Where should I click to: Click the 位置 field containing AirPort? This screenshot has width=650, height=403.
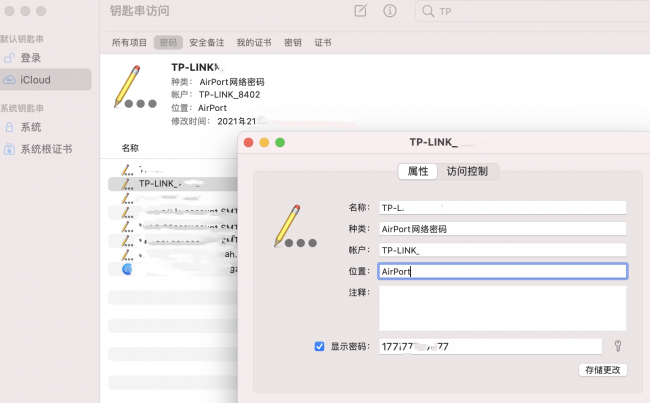coord(502,271)
